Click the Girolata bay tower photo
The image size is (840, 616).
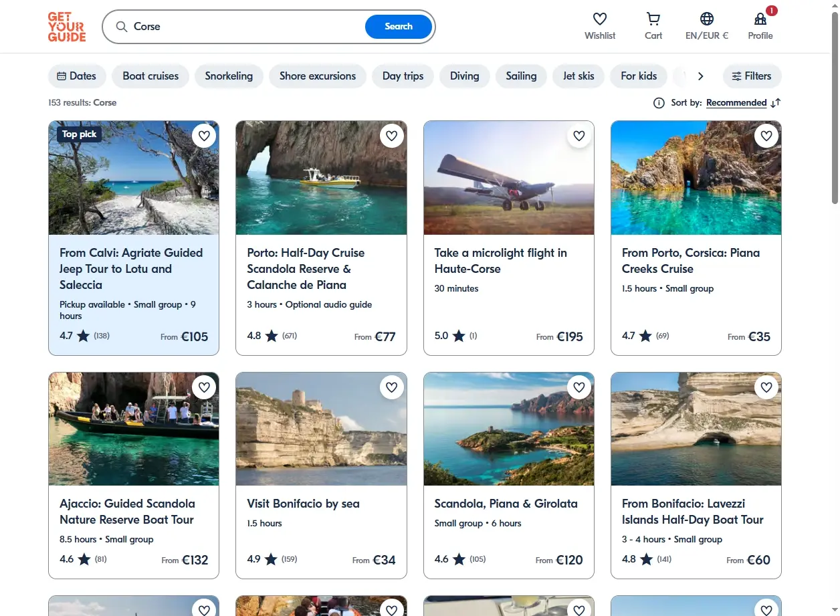(509, 429)
